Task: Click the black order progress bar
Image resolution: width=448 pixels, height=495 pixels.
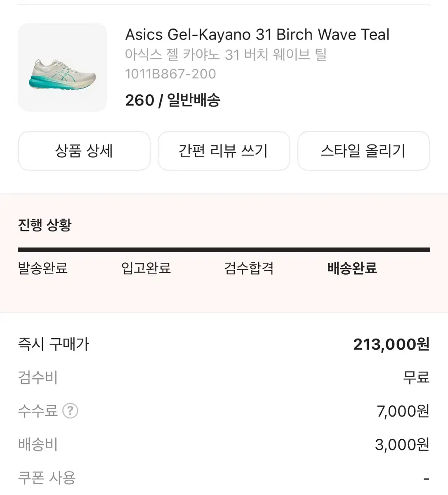Action: coord(224,250)
